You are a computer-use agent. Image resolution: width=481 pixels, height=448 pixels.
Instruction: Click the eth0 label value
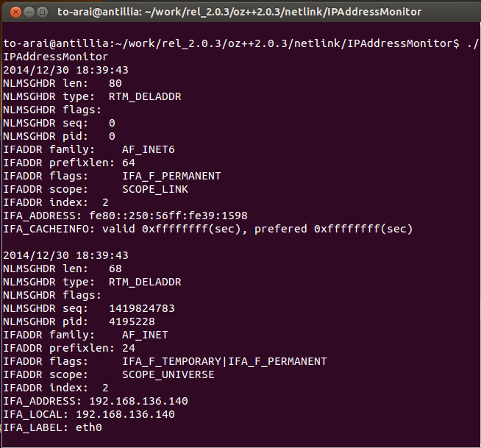click(x=89, y=427)
